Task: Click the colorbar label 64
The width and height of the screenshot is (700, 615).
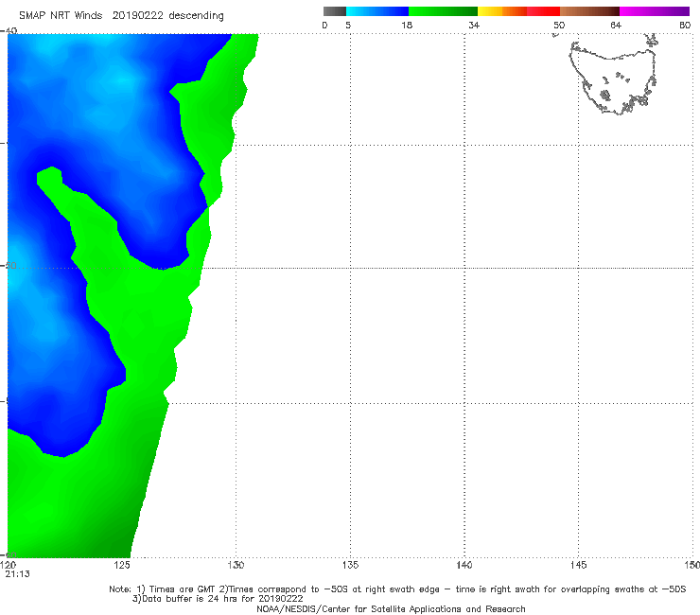Action: pos(616,25)
